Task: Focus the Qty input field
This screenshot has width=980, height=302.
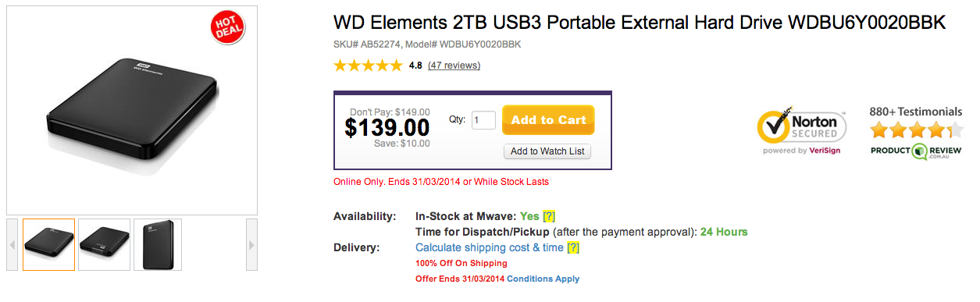Action: 483,120
